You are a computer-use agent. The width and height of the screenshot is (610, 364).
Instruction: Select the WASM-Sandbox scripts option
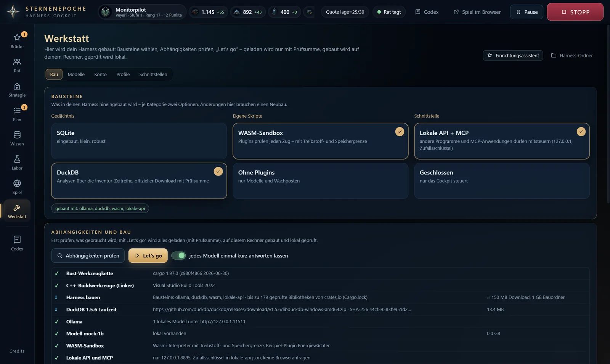coord(321,141)
